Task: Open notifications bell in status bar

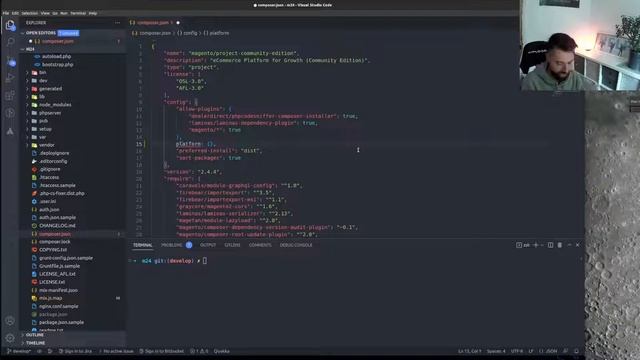Action: 576,351
